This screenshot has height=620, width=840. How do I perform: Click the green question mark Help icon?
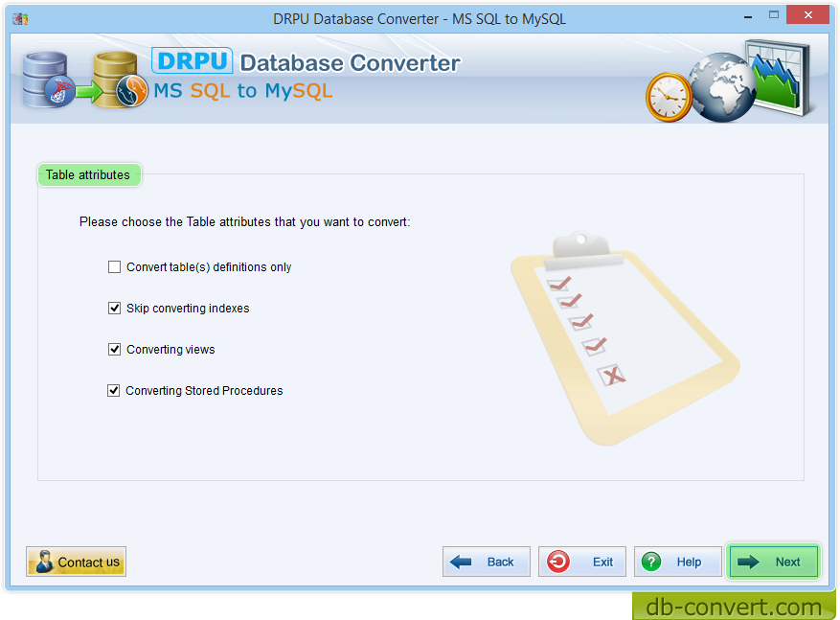click(x=651, y=562)
